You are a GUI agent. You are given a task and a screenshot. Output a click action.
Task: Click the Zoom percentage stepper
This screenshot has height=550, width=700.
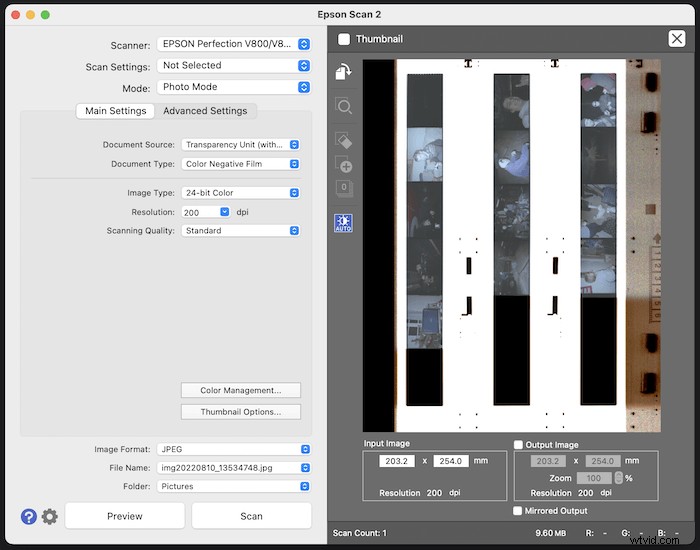point(617,479)
